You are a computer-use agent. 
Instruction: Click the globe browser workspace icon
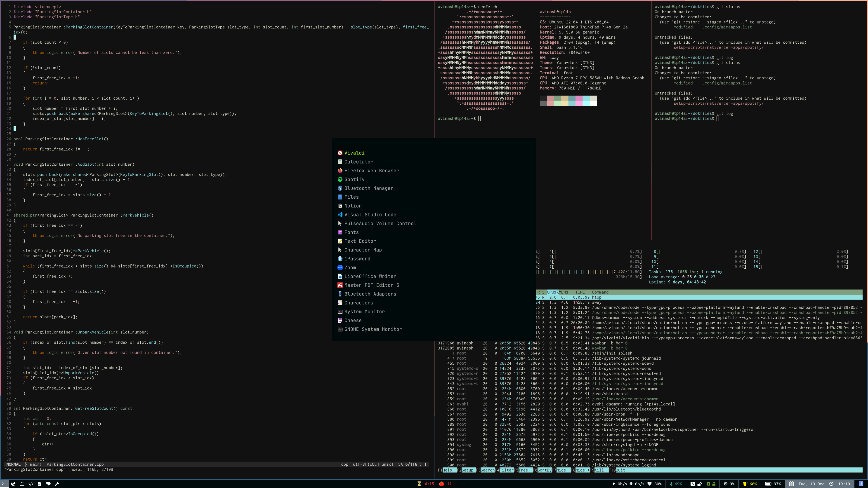pyautogui.click(x=13, y=484)
